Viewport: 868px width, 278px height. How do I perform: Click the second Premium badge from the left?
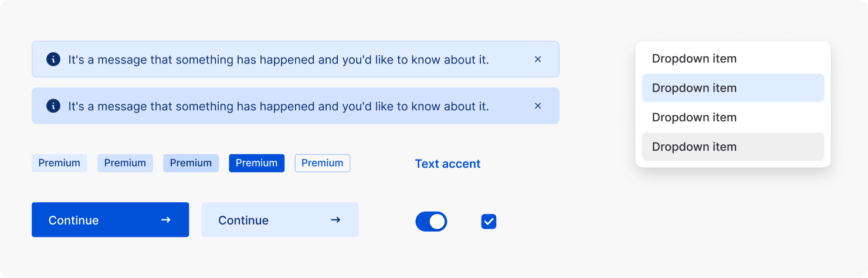[125, 163]
